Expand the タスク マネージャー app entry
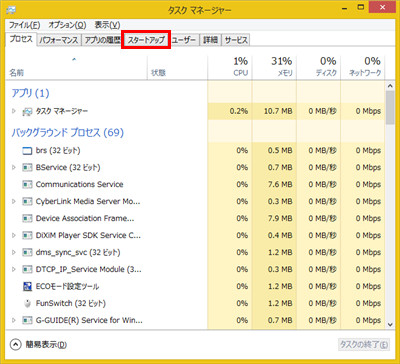This screenshot has height=364, width=400. click(x=14, y=111)
